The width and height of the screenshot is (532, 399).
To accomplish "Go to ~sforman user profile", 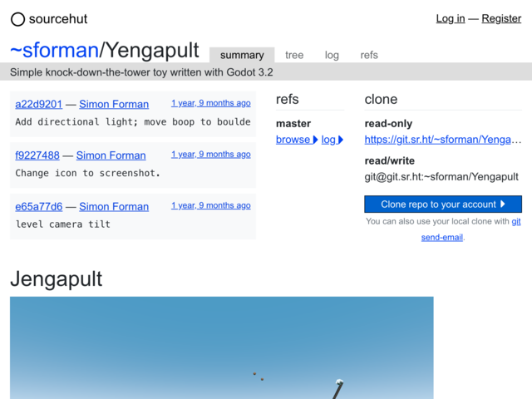I will (54, 51).
